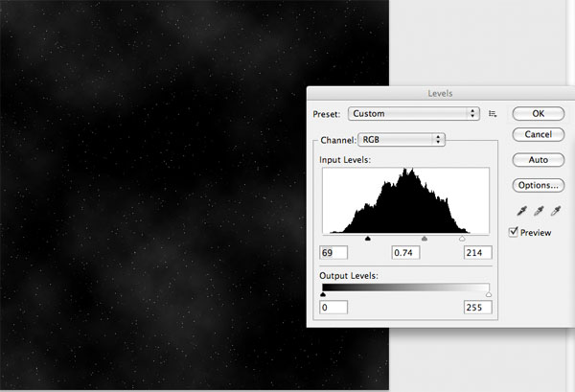Image resolution: width=575 pixels, height=392 pixels.
Task: Click the Levels dialog title bar
Action: [x=441, y=93]
